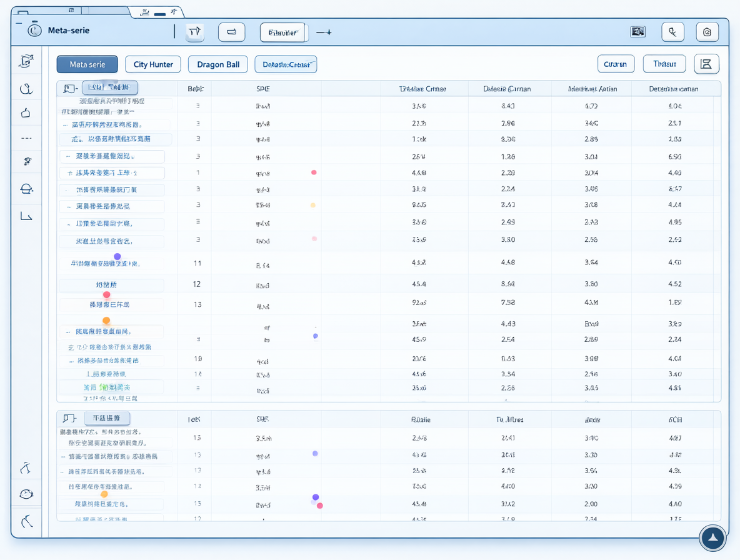Click the search magnifier button in header
The height and width of the screenshot is (560, 740).
(672, 32)
